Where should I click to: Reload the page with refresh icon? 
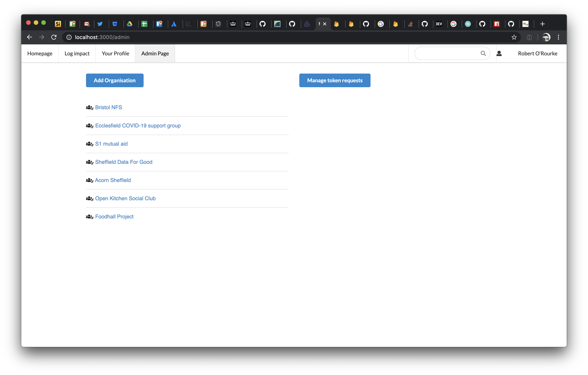[54, 37]
